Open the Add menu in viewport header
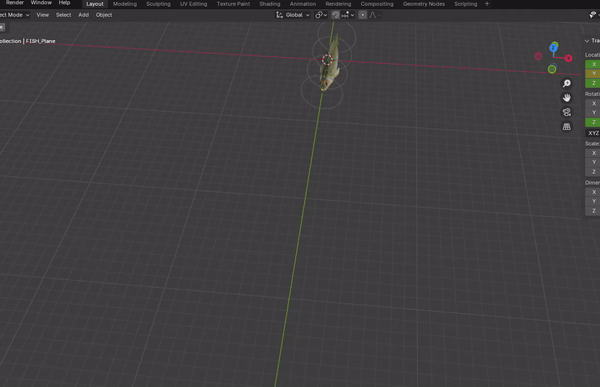Viewport: 600px width, 387px height. [83, 15]
